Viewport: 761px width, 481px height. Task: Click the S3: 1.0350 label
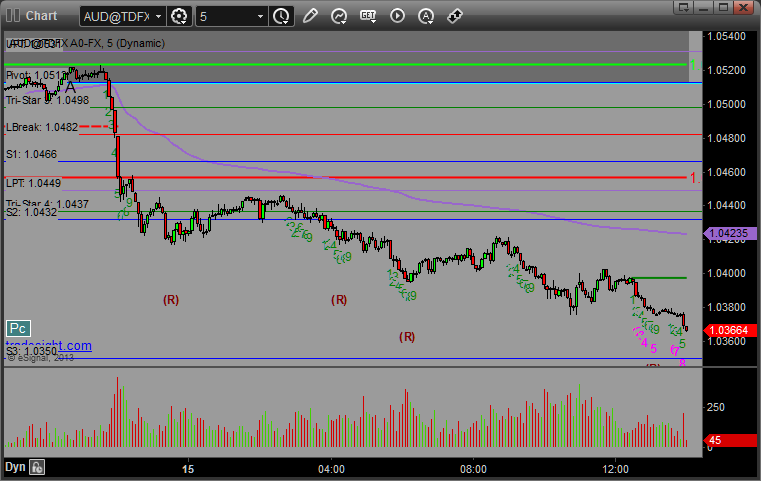tap(31, 351)
